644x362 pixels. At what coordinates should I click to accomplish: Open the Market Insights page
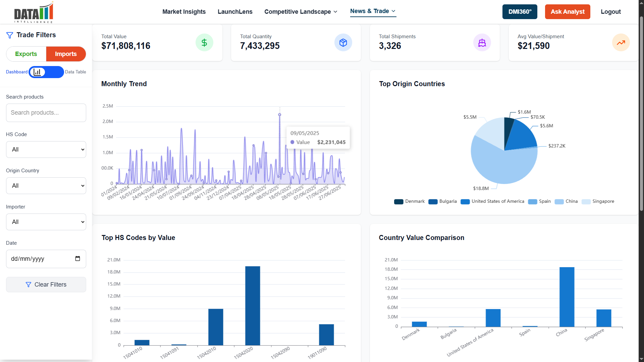click(x=184, y=12)
